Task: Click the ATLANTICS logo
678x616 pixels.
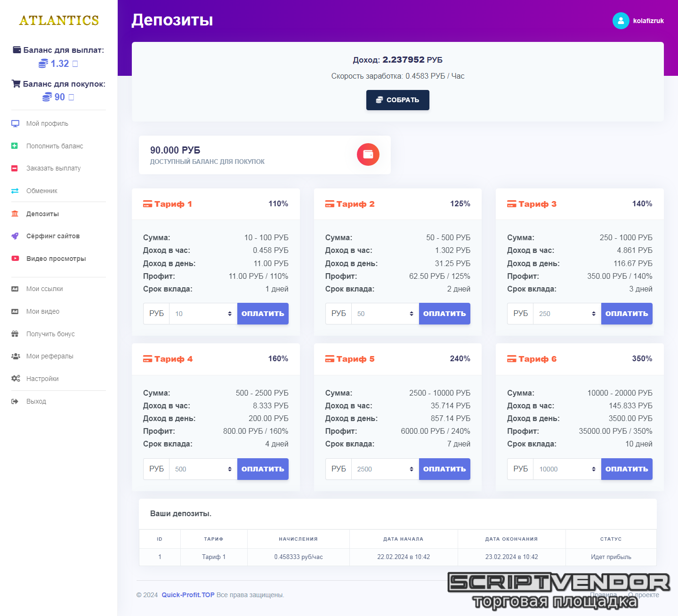Action: (59, 21)
